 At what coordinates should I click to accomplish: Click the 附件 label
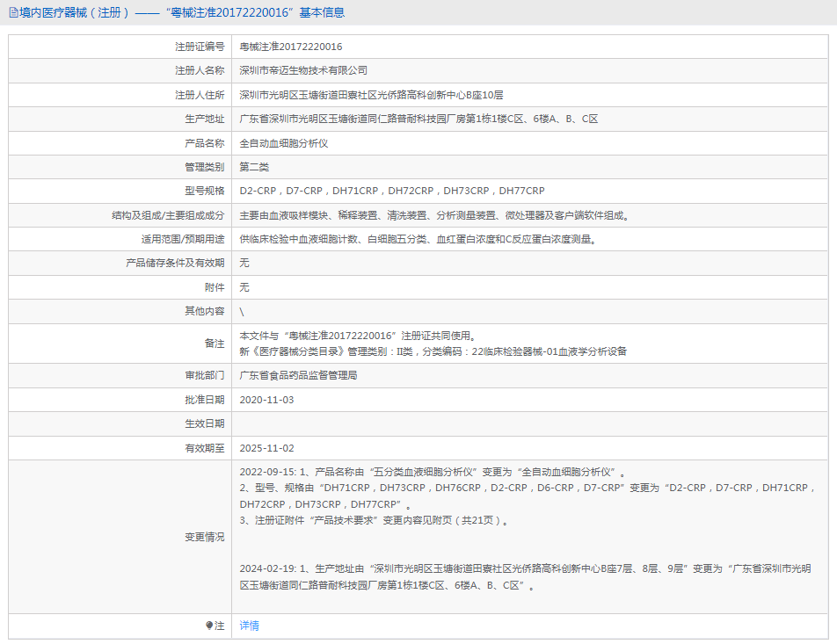pyautogui.click(x=215, y=287)
